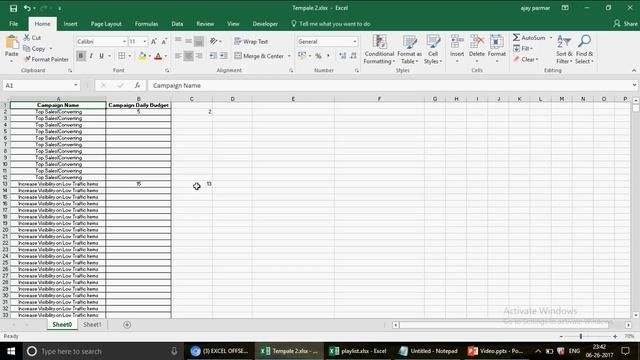
Task: Open the font size dropdown
Action: 144,42
